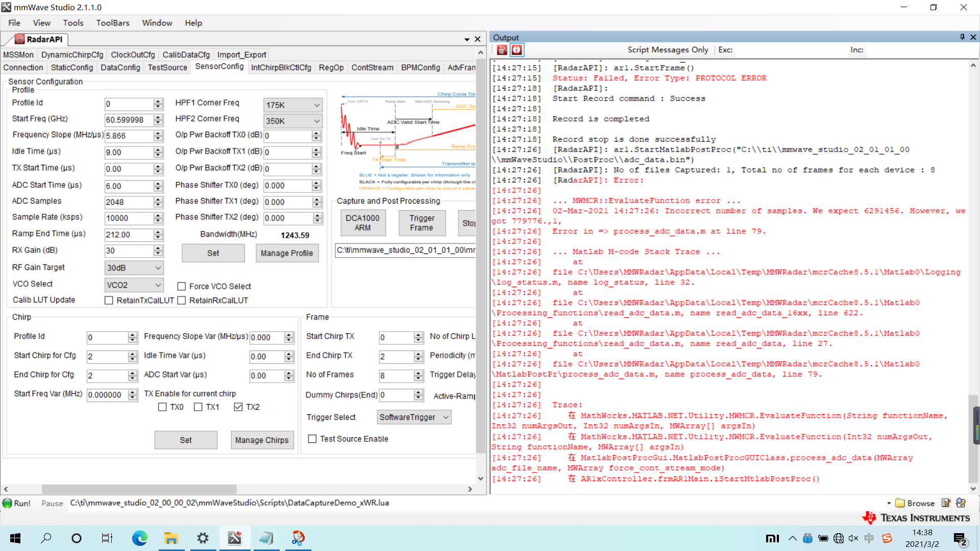Switch to the ContStream tab

point(372,68)
